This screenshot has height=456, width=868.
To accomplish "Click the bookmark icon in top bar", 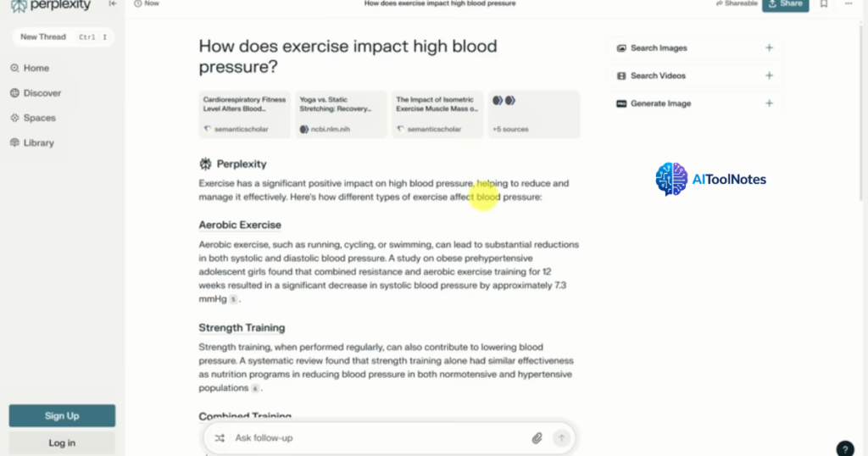I will coord(824,4).
